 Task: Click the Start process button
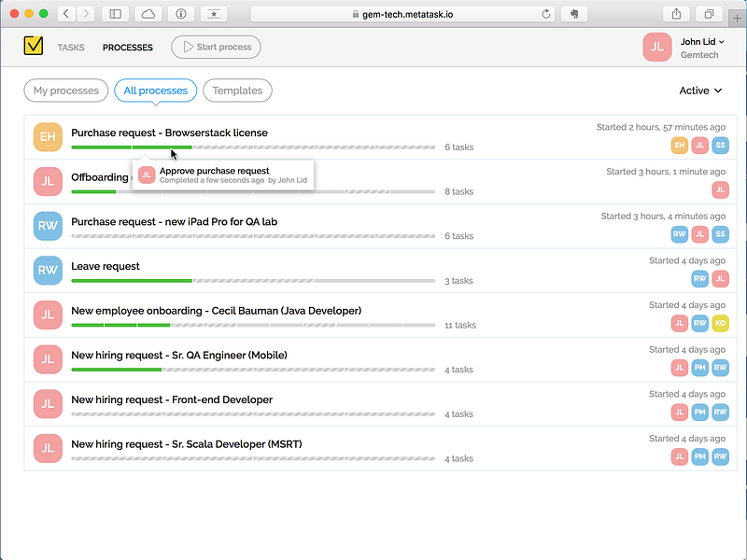click(x=216, y=48)
